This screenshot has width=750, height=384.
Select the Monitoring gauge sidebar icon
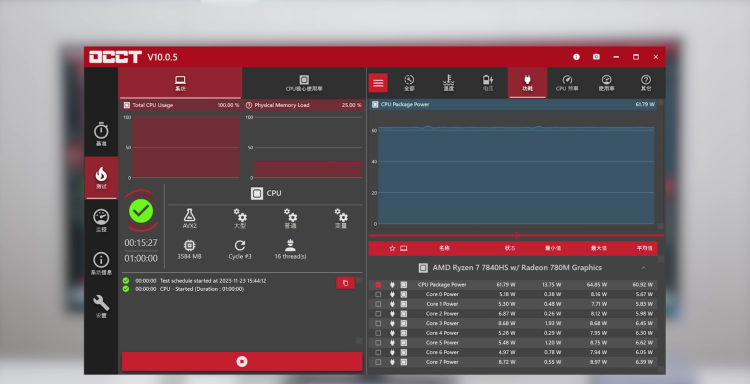[x=101, y=220]
